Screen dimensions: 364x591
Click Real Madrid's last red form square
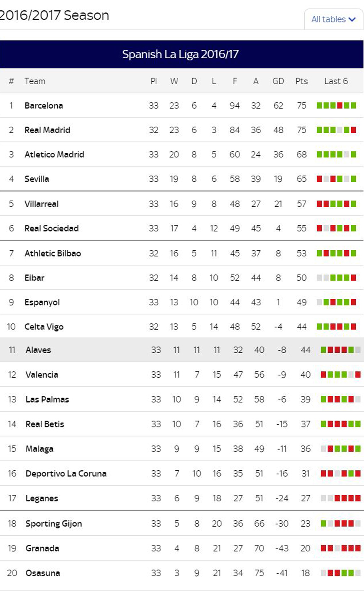point(354,130)
